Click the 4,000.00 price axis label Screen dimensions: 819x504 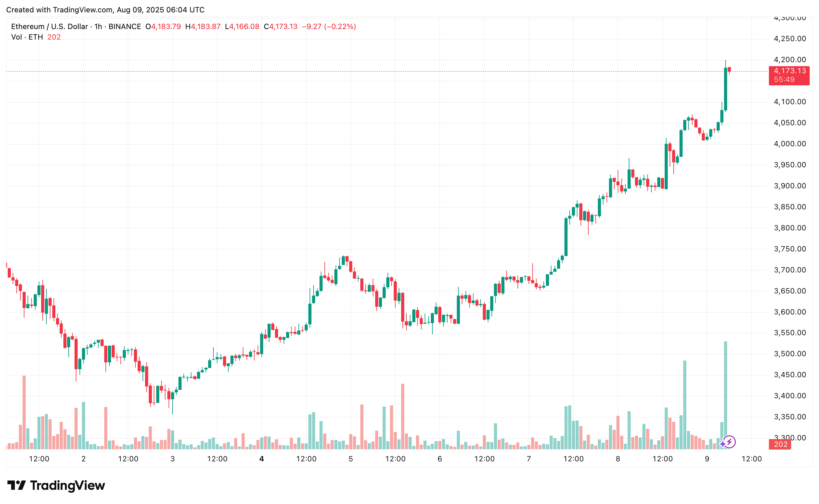(x=790, y=144)
